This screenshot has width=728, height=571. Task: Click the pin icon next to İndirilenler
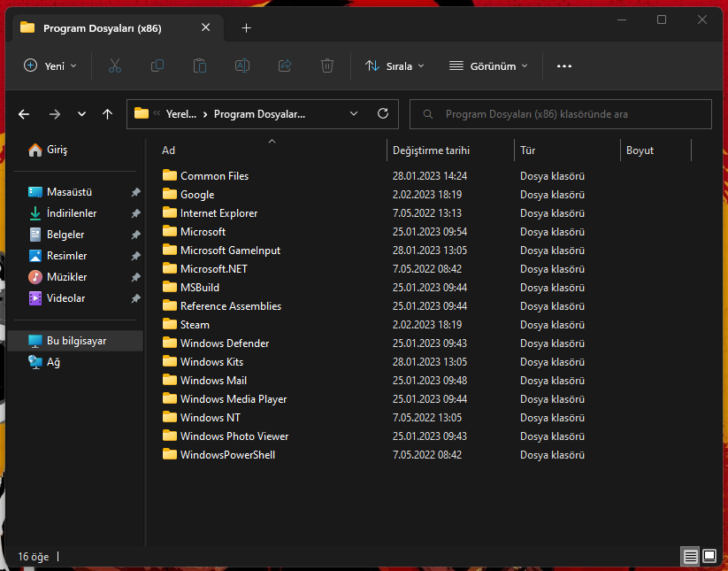[135, 213]
